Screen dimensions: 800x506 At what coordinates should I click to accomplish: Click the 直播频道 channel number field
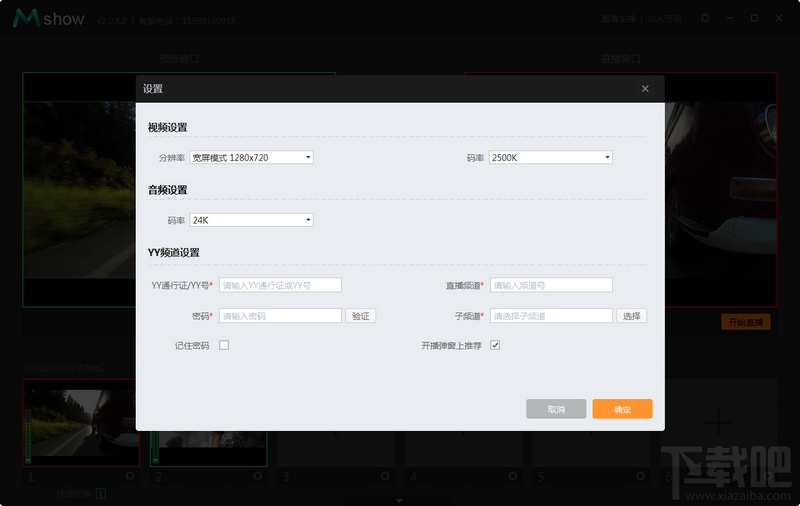pyautogui.click(x=551, y=285)
